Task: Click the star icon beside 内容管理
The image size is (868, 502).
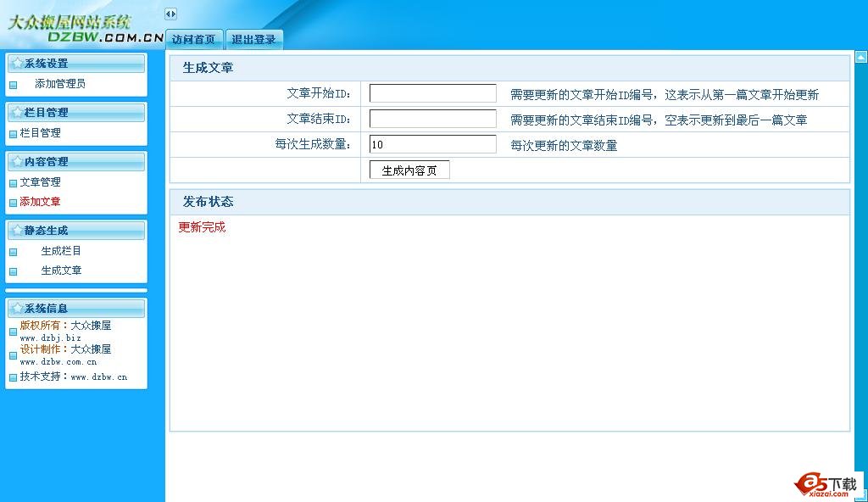Action: 17,162
